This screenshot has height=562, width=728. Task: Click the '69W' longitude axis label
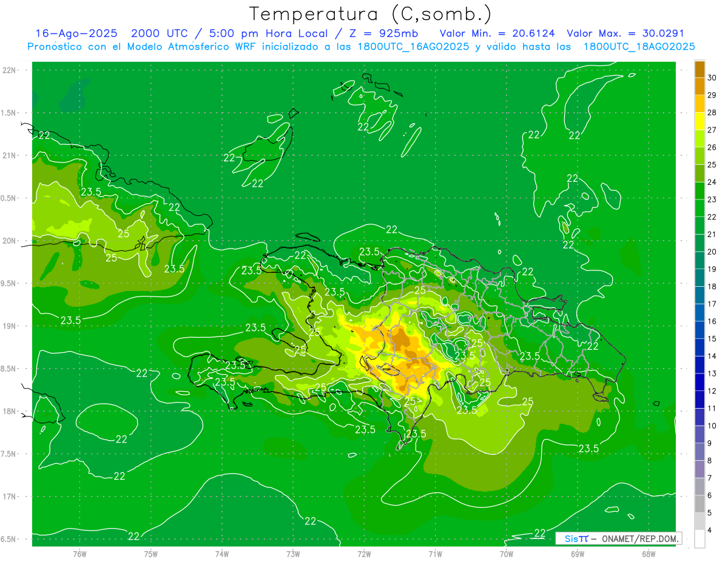(x=578, y=554)
